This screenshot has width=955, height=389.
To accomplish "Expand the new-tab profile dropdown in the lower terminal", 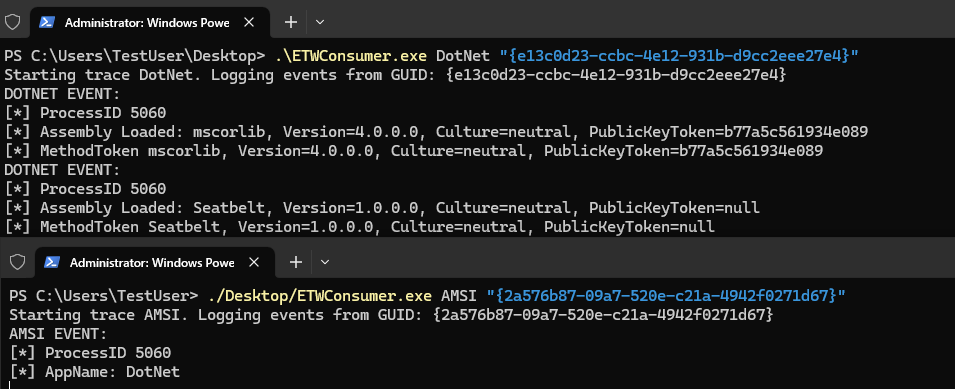I will [325, 262].
